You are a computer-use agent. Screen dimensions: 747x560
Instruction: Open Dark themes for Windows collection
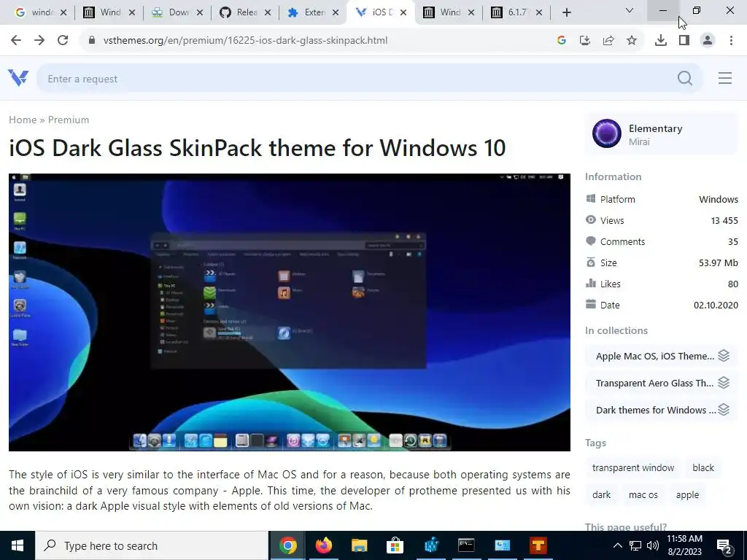[662, 410]
